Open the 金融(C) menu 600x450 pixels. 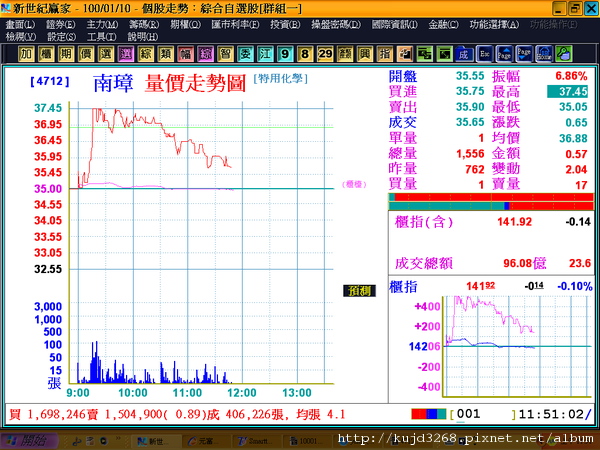coord(443,24)
